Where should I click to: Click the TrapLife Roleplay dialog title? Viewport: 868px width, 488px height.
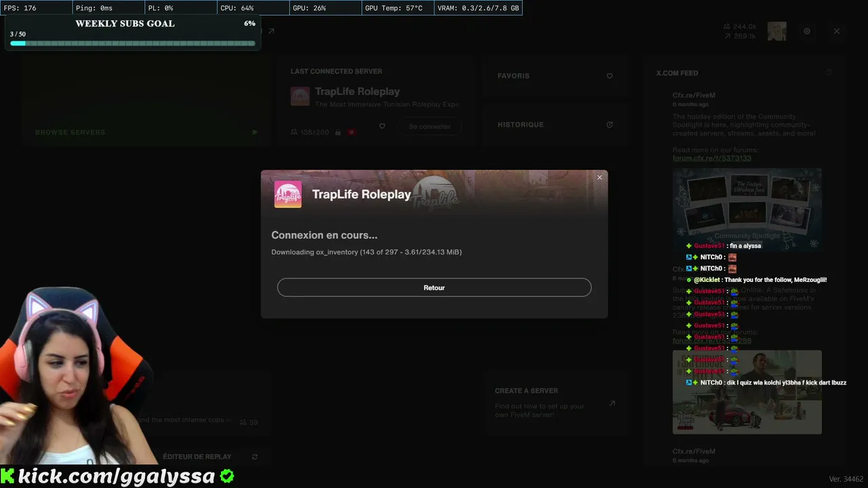point(361,195)
